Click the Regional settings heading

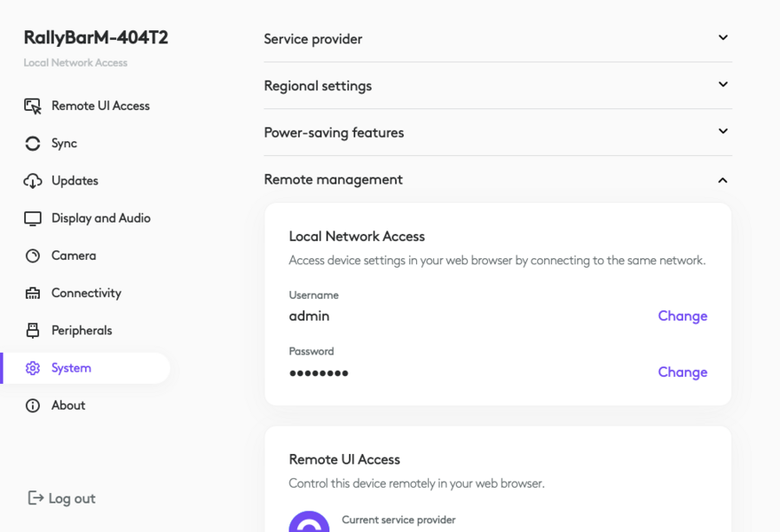[x=318, y=86]
